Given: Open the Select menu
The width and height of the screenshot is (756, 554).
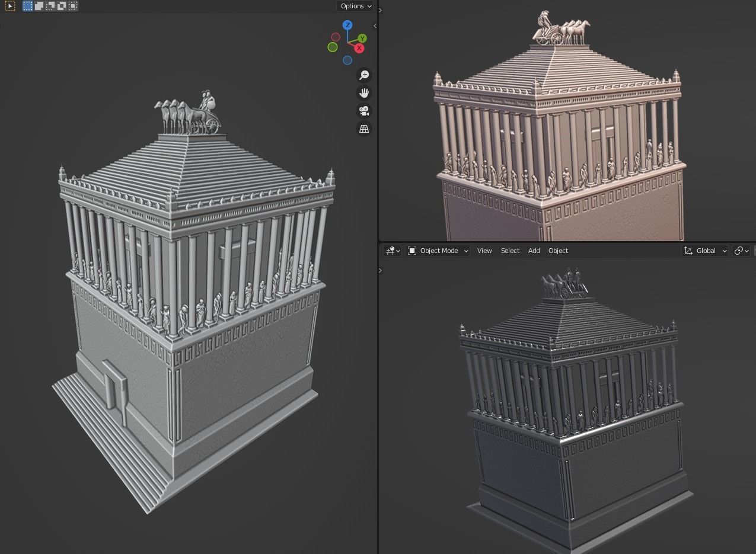Looking at the screenshot, I should coord(510,251).
